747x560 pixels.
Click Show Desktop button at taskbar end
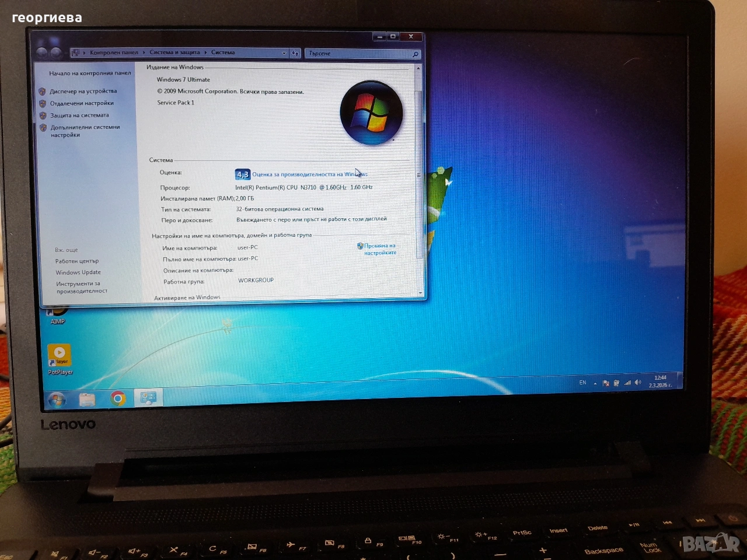point(679,381)
